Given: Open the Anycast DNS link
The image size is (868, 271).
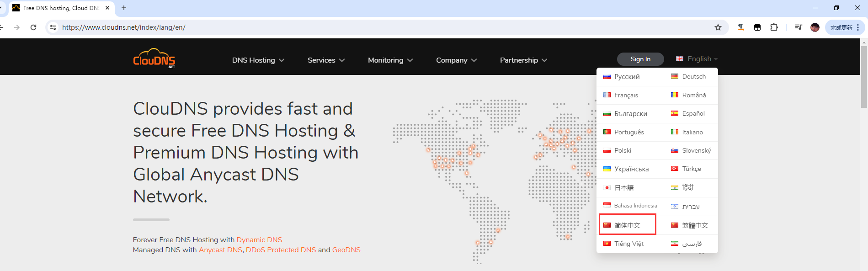Looking at the screenshot, I should pos(220,250).
